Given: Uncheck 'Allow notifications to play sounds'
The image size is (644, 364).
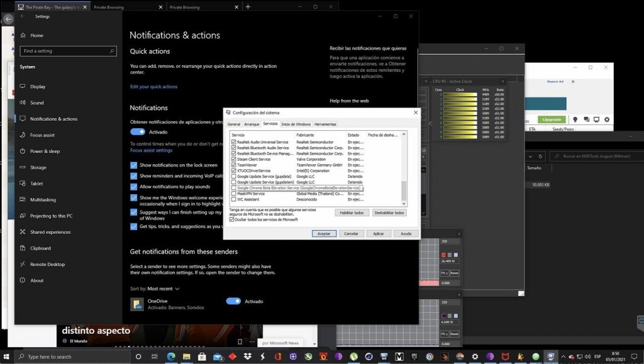Looking at the screenshot, I should (134, 187).
